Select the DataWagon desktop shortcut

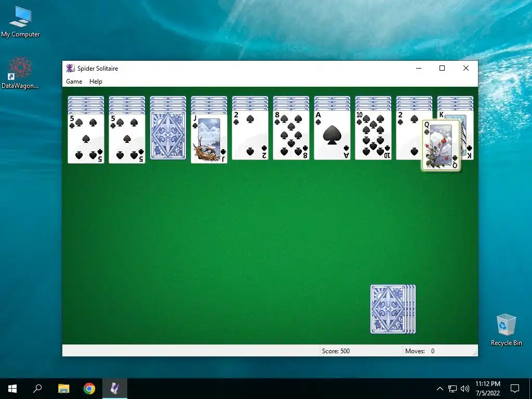click(20, 73)
